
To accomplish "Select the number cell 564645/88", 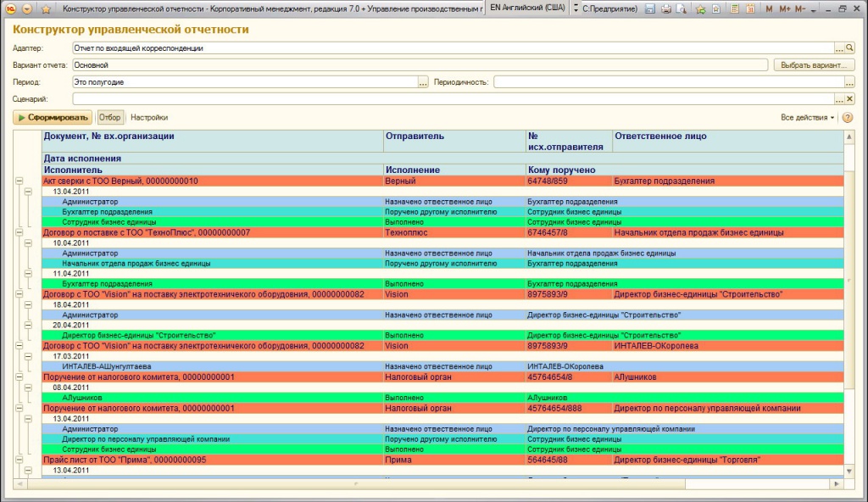I will pyautogui.click(x=569, y=460).
